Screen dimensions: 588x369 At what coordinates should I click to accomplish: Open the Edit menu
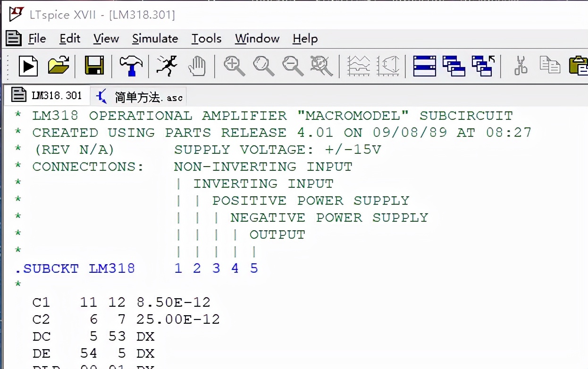(70, 39)
